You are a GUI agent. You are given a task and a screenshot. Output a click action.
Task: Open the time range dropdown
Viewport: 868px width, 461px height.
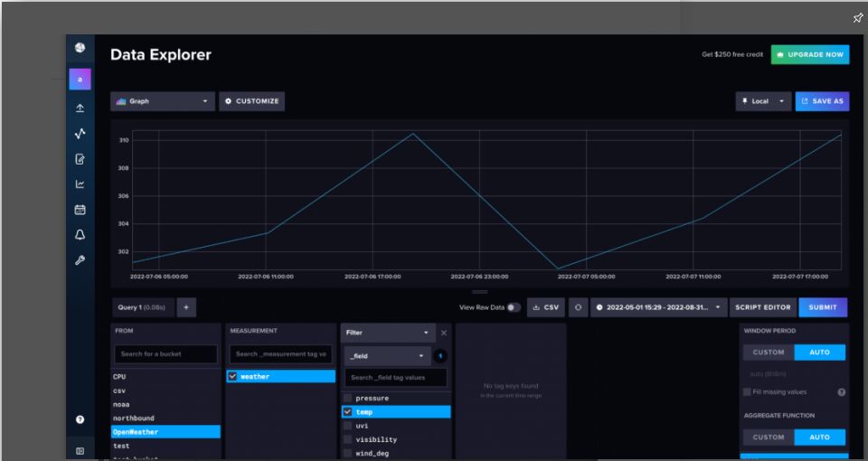[659, 307]
